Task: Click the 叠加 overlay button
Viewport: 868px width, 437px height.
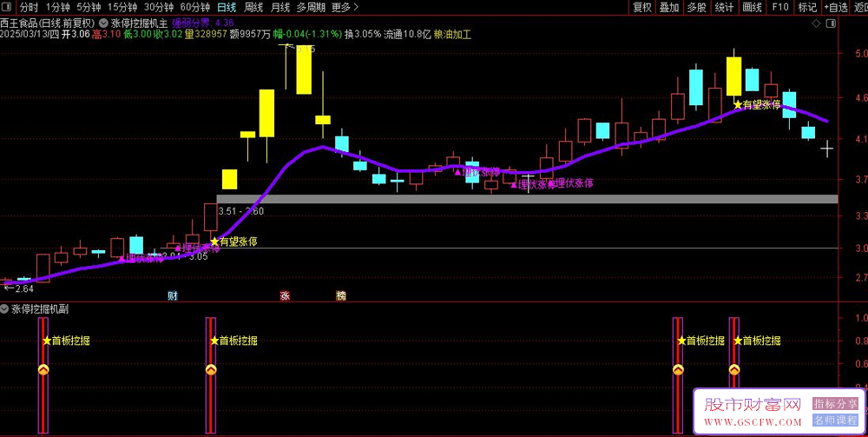Action: coord(669,7)
